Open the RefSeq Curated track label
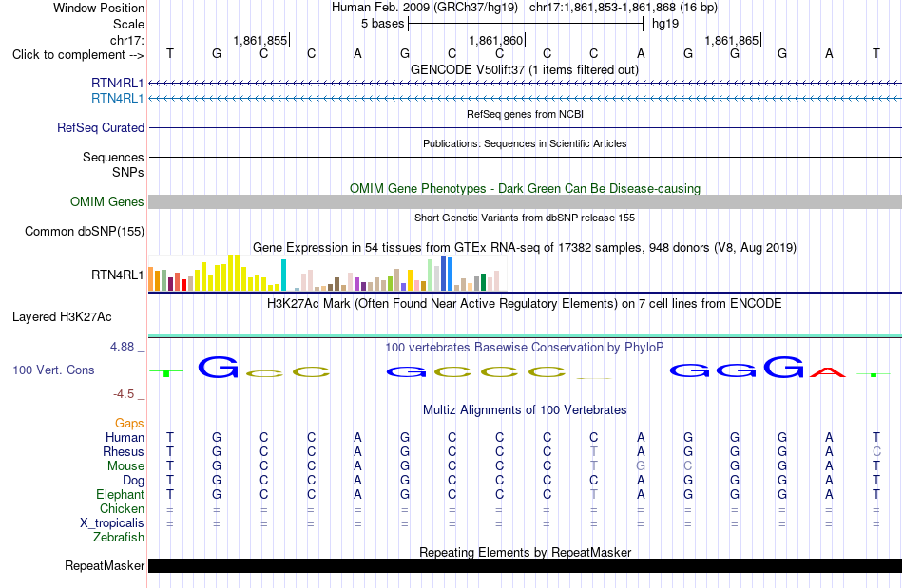Screen dimensions: 903x588 [101, 127]
